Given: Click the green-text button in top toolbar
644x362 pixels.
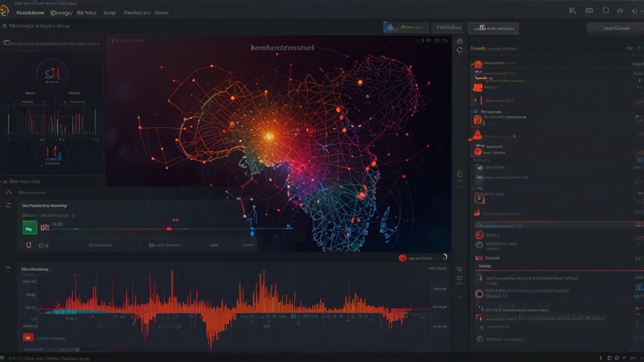Looking at the screenshot, I should tap(449, 28).
